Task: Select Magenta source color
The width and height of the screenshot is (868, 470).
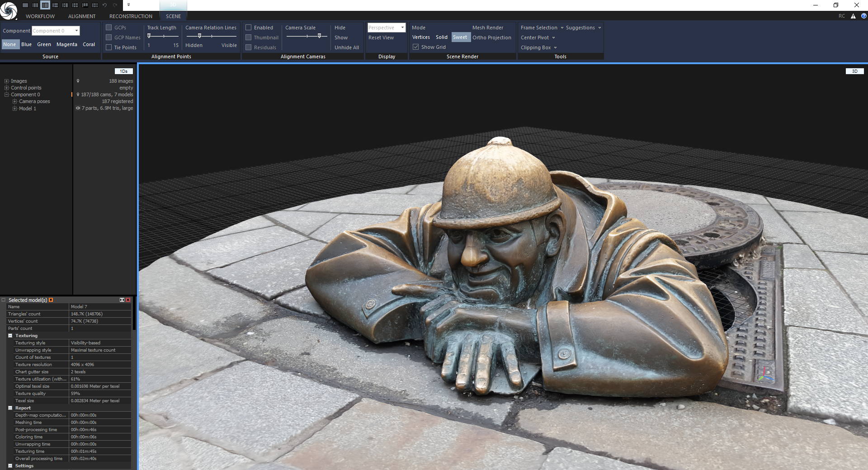Action: point(67,44)
